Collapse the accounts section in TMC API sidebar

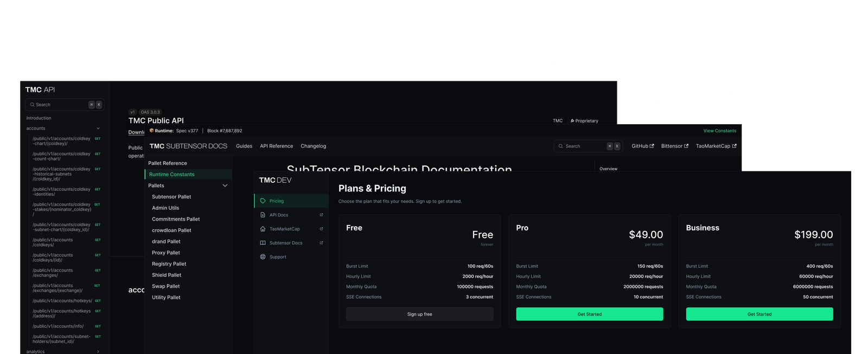(98, 128)
